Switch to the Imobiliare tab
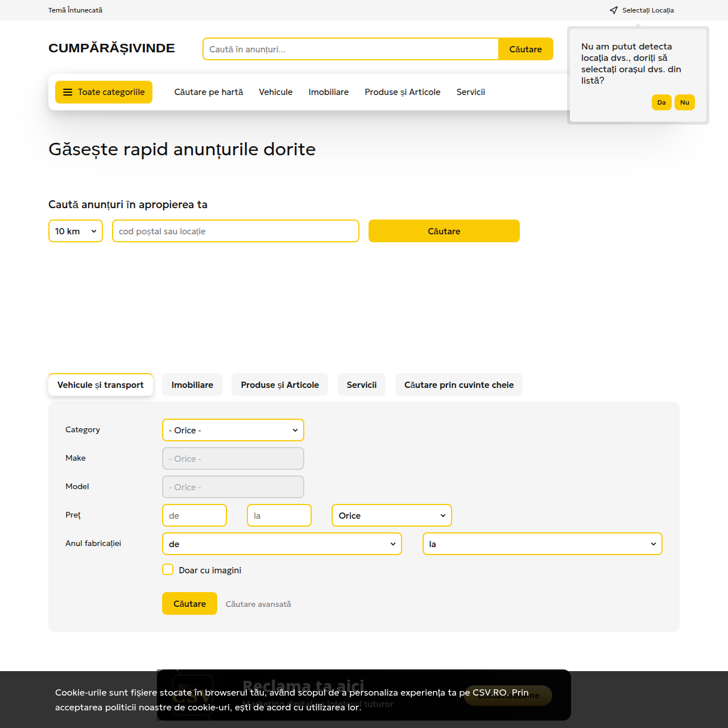The height and width of the screenshot is (728, 728). 192,385
